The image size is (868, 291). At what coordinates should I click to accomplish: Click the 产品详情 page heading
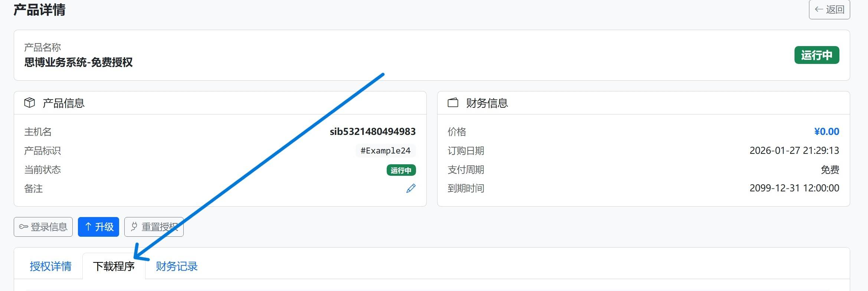coord(39,10)
